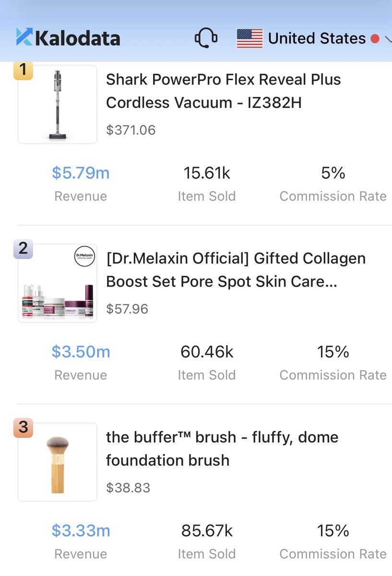
Task: Open Shark PowerPro Flex Reveal Plus title
Action: coord(223,91)
